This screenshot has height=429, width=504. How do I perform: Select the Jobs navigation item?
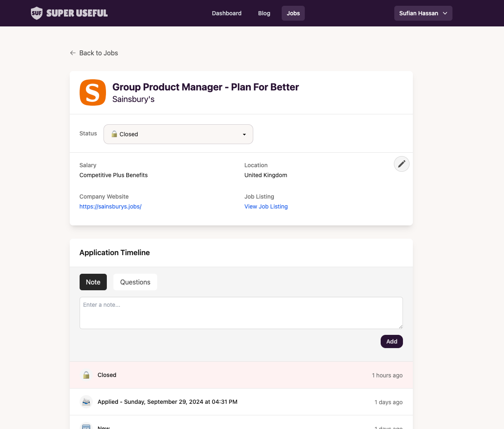click(x=293, y=13)
